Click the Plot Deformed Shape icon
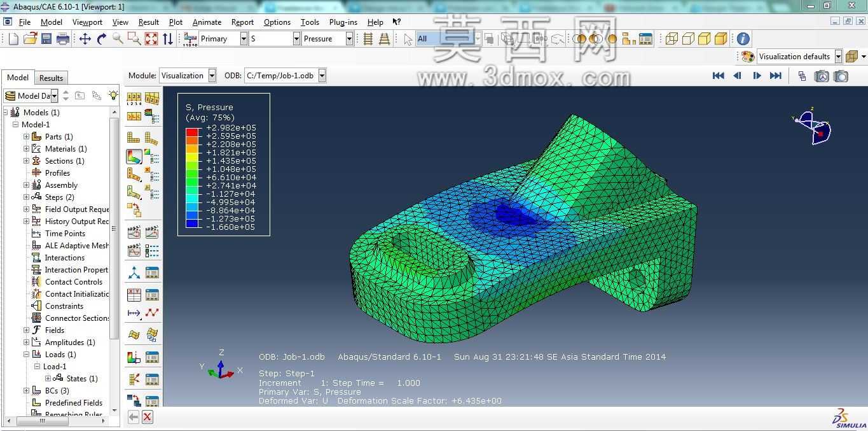Screen dimensions: 868x431 click(x=151, y=138)
